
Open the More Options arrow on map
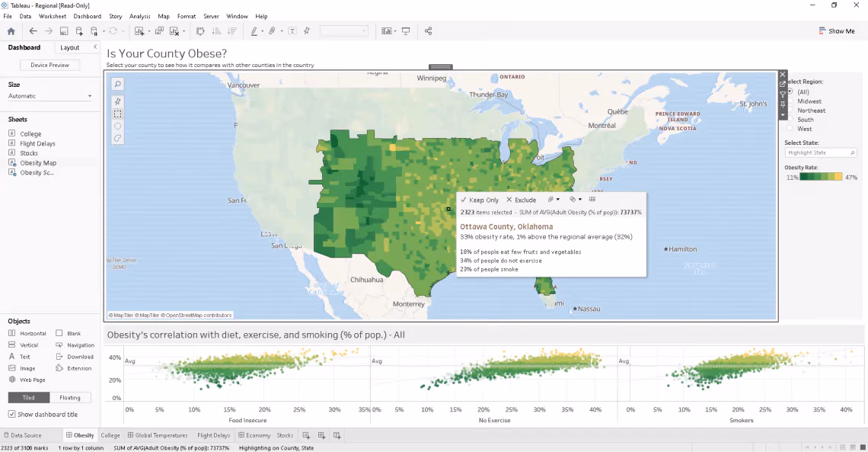pos(783,114)
